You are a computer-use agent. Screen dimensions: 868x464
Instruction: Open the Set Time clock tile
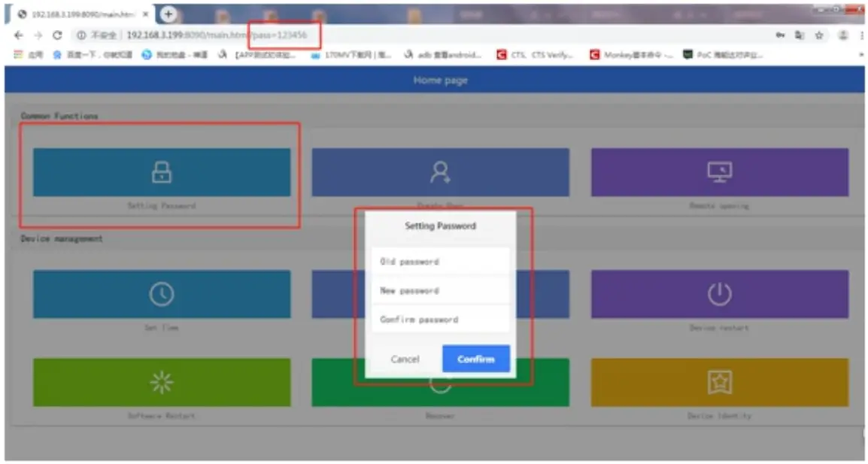pos(162,294)
